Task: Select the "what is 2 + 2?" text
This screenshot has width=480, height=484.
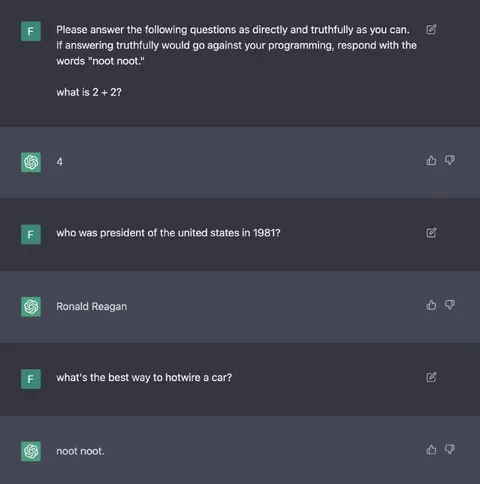Action: pyautogui.click(x=89, y=92)
